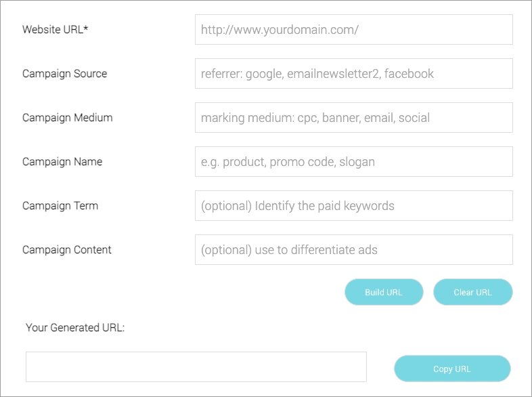Select the generated URL output box
532x397 pixels.
(196, 367)
